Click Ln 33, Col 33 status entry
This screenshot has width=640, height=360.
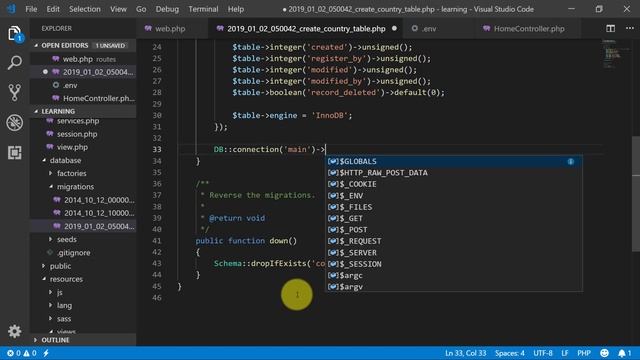point(465,353)
